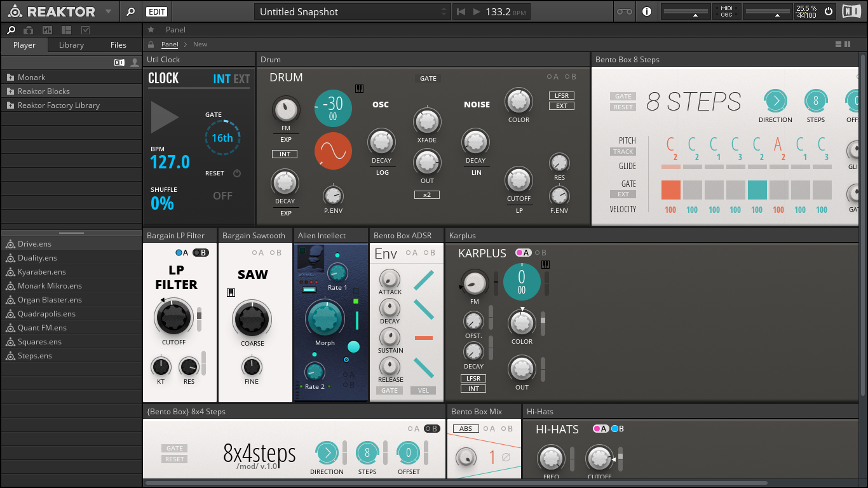
Task: Select the horizontal rows panel layout icon
Action: (x=838, y=44)
